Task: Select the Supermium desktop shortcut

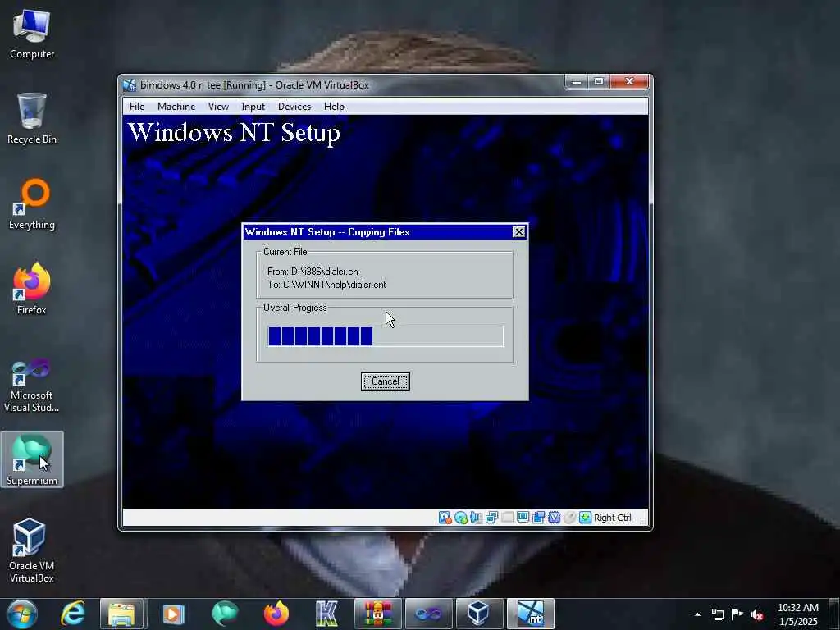Action: [32, 459]
